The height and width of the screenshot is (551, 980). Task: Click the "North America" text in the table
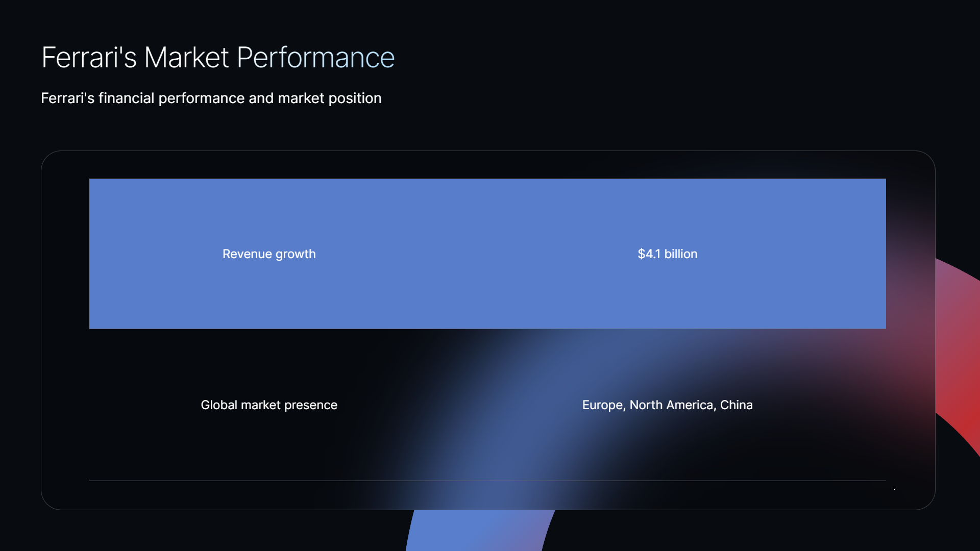pos(671,405)
